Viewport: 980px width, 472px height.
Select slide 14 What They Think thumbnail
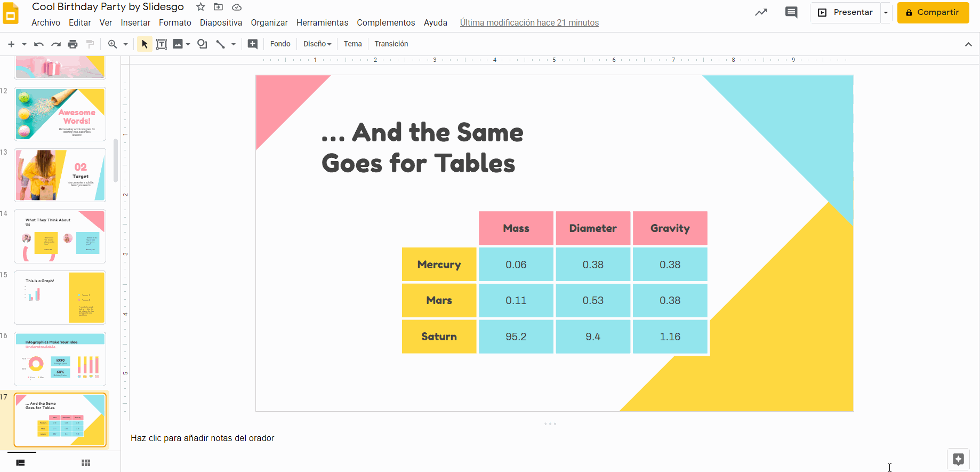pos(60,236)
